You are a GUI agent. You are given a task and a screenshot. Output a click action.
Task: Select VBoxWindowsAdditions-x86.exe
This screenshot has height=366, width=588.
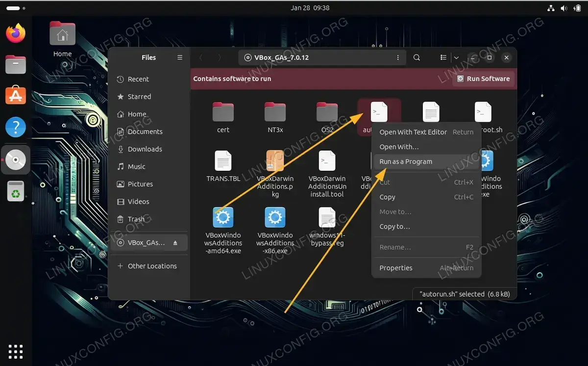(275, 231)
